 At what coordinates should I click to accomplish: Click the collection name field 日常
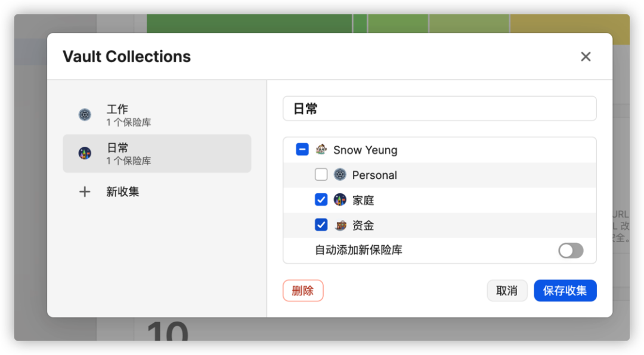(439, 109)
